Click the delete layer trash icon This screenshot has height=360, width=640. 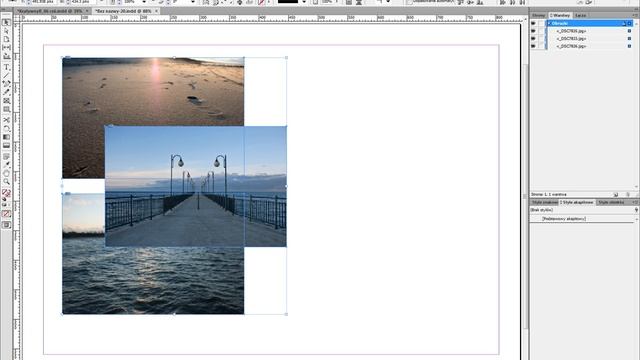click(628, 195)
